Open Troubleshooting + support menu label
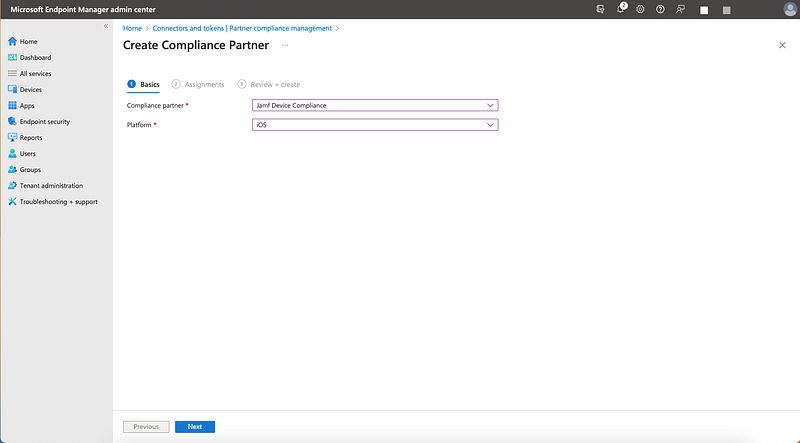Screen dimensions: 800x443 pyautogui.click(x=59, y=202)
